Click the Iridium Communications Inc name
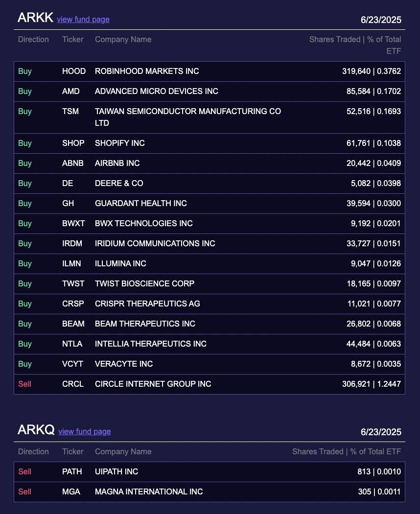The height and width of the screenshot is (514, 420). pos(155,244)
